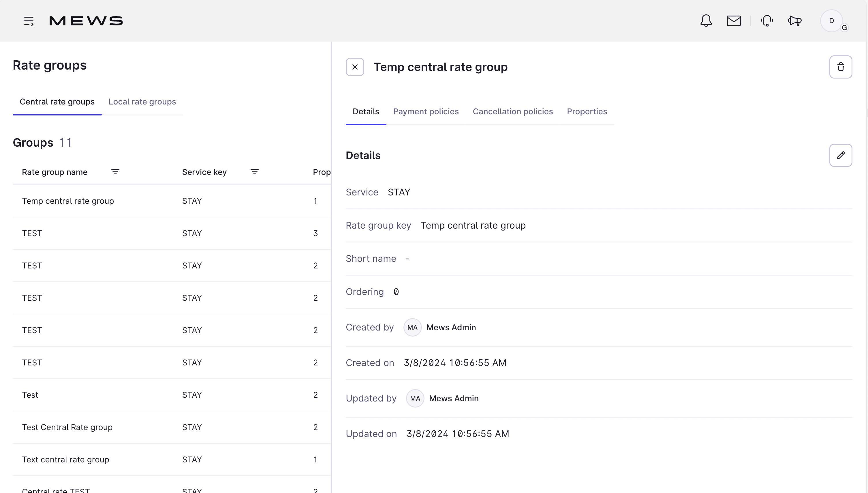Switch to Central rate groups tab
This screenshot has width=868, height=493.
(x=57, y=102)
